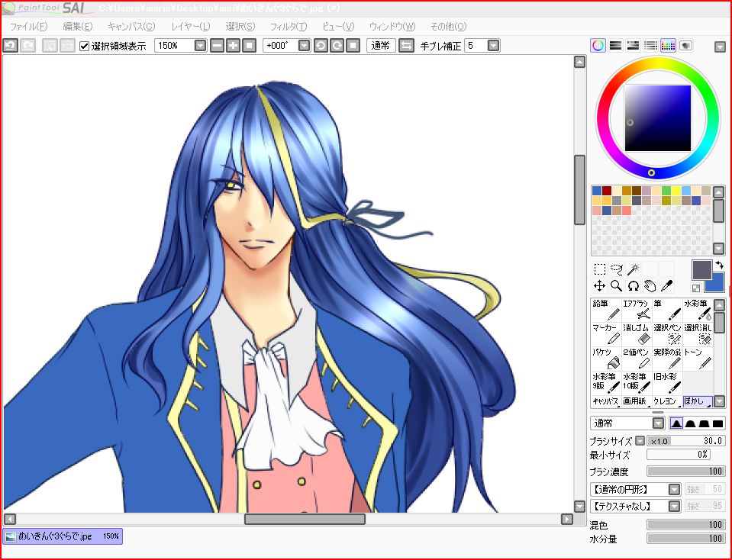
Task: Select the hand pan tool
Action: pyautogui.click(x=650, y=285)
